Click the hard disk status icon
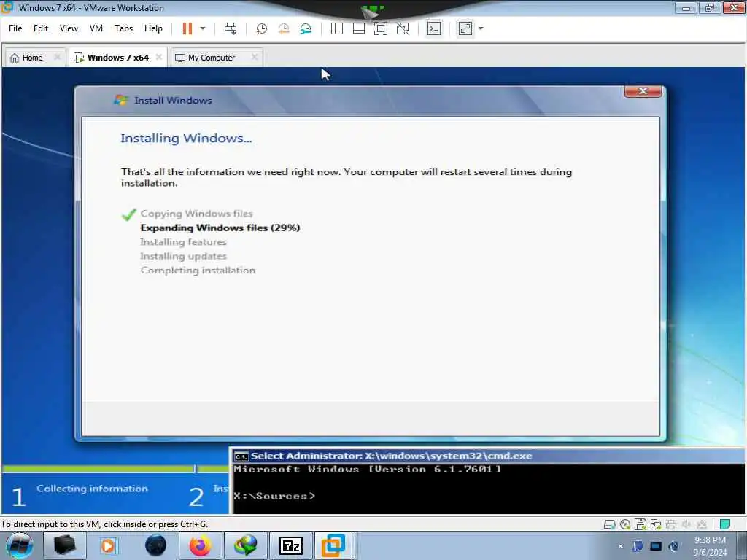 [609, 524]
